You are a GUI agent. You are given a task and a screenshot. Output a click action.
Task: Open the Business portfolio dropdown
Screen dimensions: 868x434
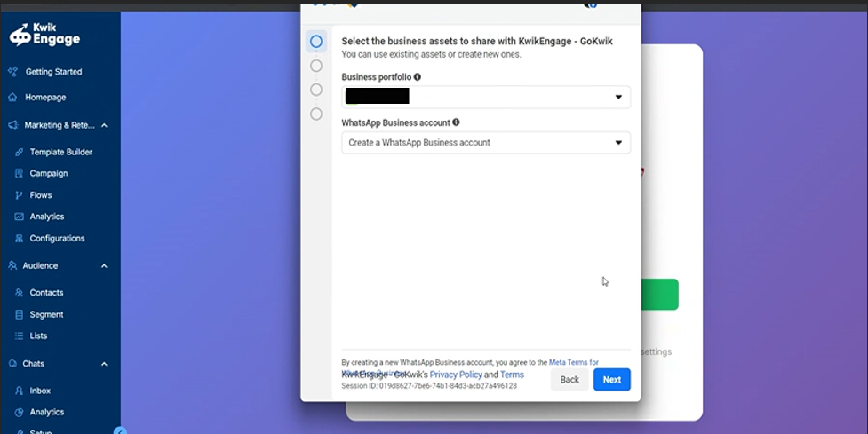point(486,98)
